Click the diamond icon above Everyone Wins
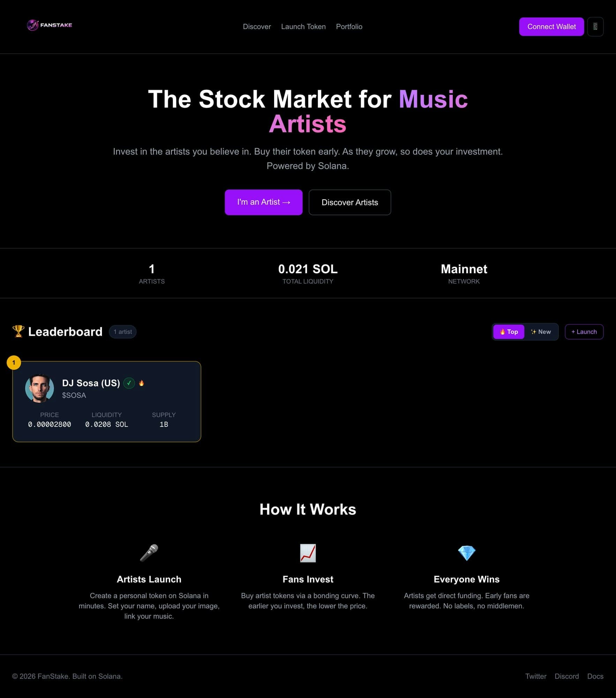The height and width of the screenshot is (698, 616). tap(466, 553)
